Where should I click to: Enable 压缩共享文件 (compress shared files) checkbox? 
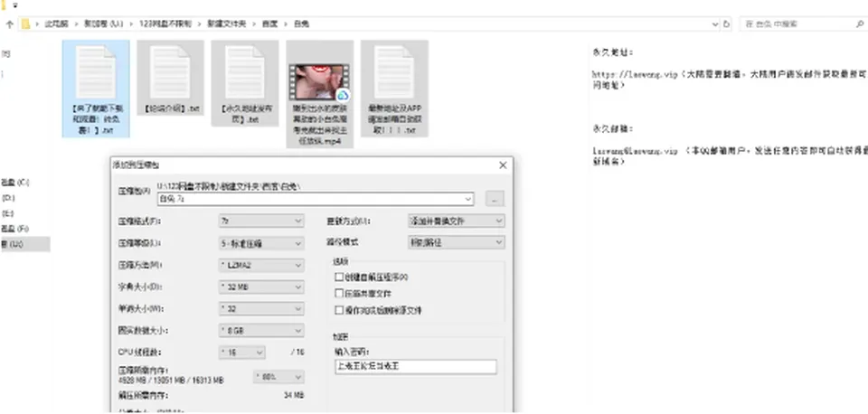(x=339, y=294)
